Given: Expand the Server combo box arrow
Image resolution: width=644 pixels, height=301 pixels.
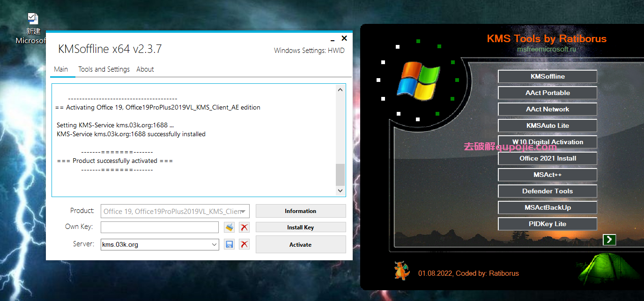Looking at the screenshot, I should [214, 244].
